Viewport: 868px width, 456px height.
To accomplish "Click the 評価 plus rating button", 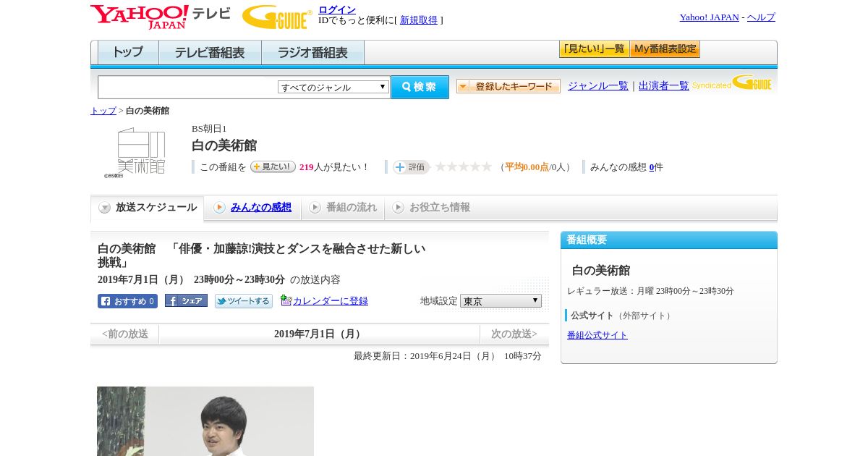I will click(x=411, y=167).
